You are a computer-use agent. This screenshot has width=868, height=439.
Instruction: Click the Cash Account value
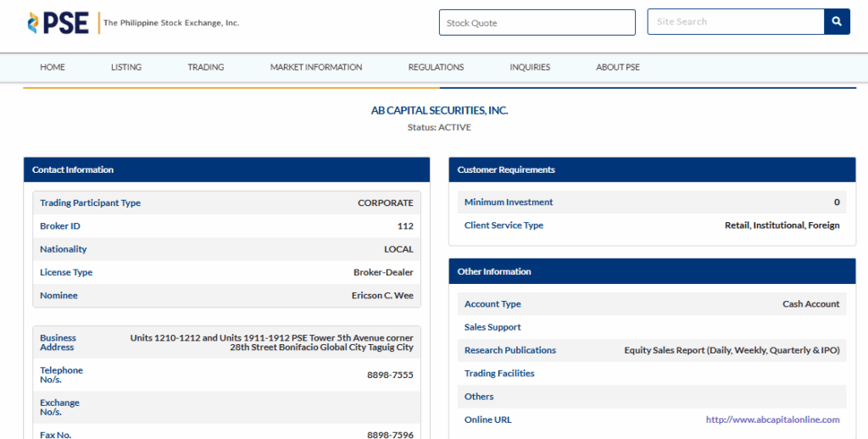tap(811, 304)
